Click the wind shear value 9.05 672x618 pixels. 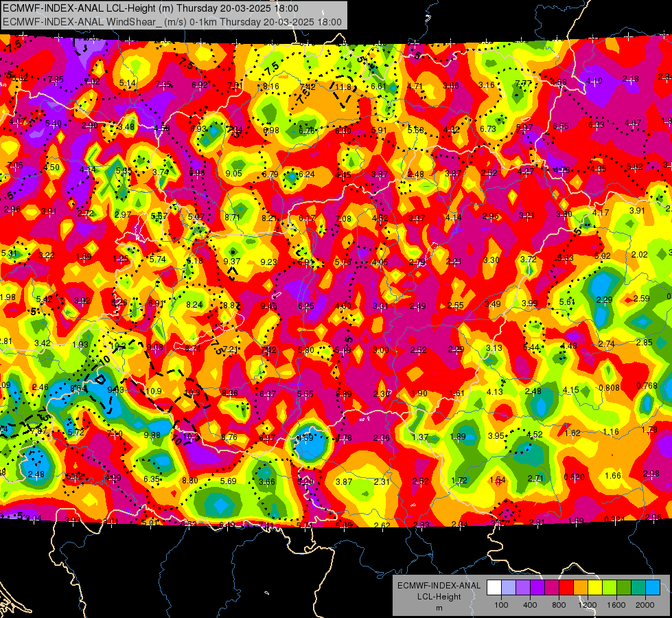233,174
